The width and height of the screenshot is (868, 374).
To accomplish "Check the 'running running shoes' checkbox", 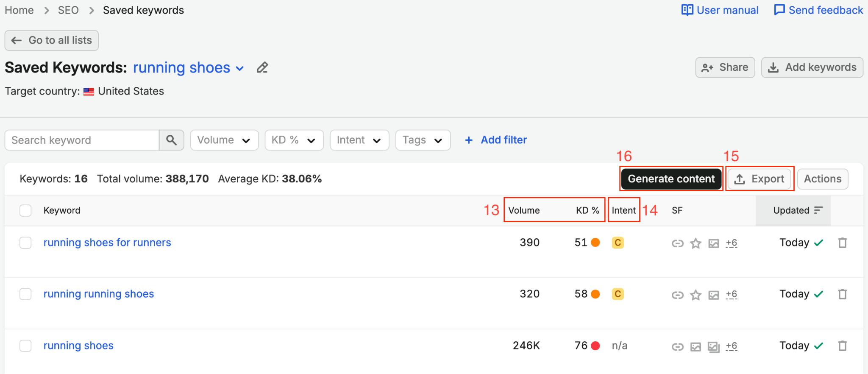I will [25, 294].
